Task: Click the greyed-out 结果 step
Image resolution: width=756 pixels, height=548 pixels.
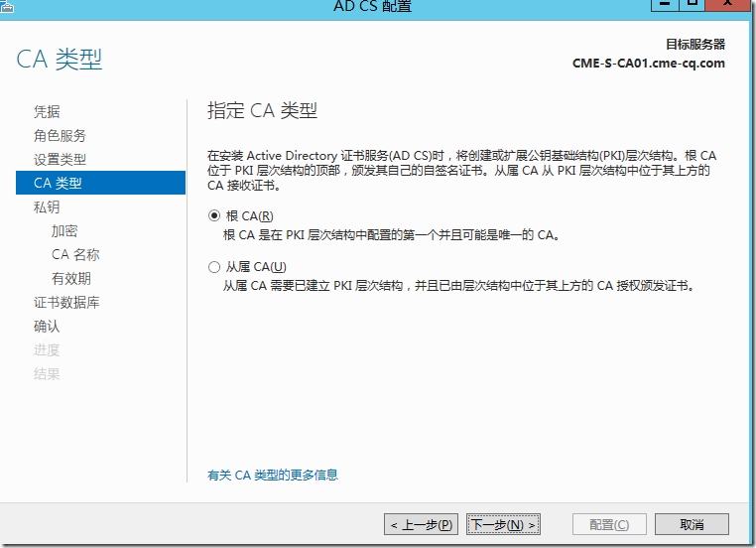Action: coord(47,374)
